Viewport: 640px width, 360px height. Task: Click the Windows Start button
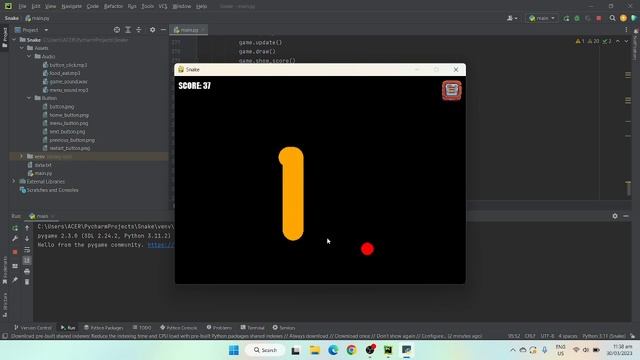tap(234, 350)
